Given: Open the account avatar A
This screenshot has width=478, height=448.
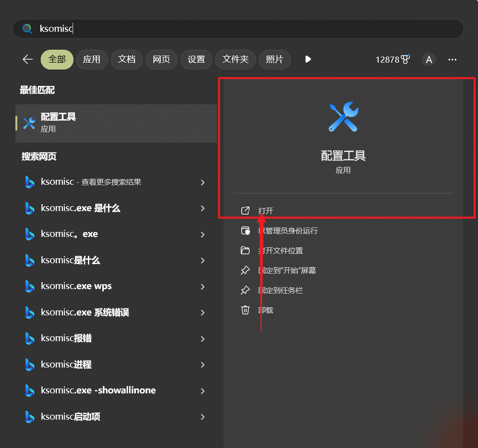Looking at the screenshot, I should 429,60.
